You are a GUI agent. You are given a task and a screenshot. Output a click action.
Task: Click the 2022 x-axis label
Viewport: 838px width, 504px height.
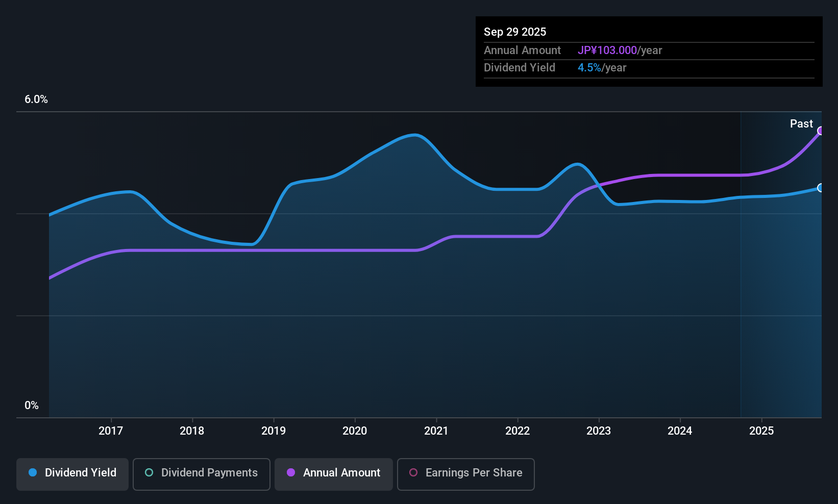click(517, 431)
